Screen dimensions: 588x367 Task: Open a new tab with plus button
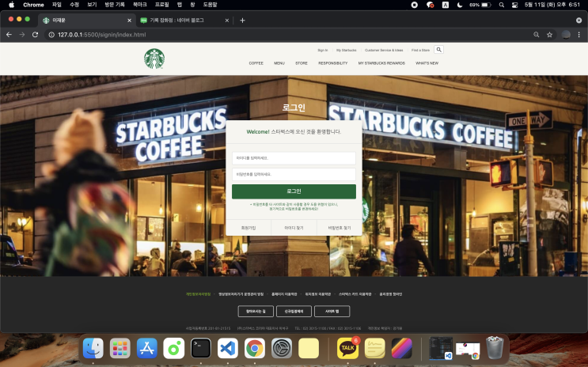(x=242, y=21)
